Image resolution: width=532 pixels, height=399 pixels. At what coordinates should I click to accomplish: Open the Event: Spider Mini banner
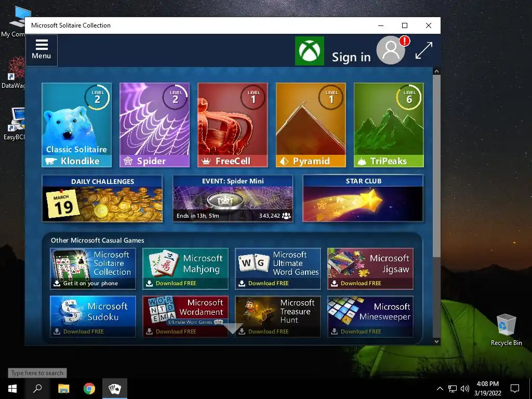coord(233,198)
